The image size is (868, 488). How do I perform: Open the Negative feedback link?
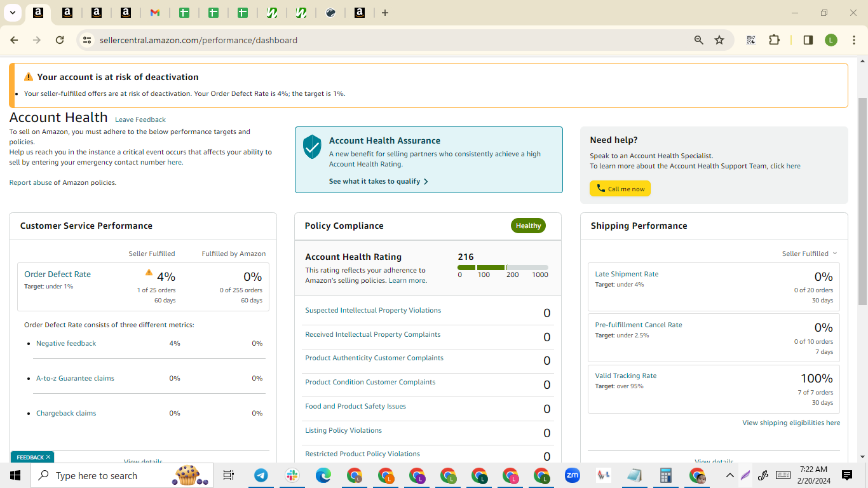[66, 344]
